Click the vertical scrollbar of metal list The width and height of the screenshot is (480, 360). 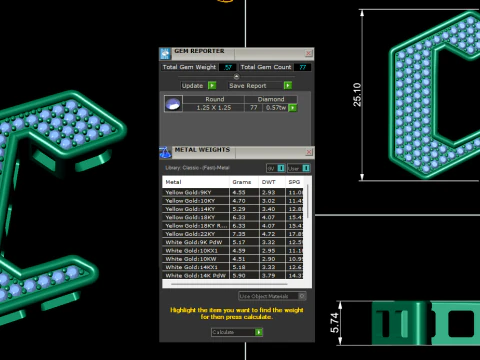click(x=307, y=201)
